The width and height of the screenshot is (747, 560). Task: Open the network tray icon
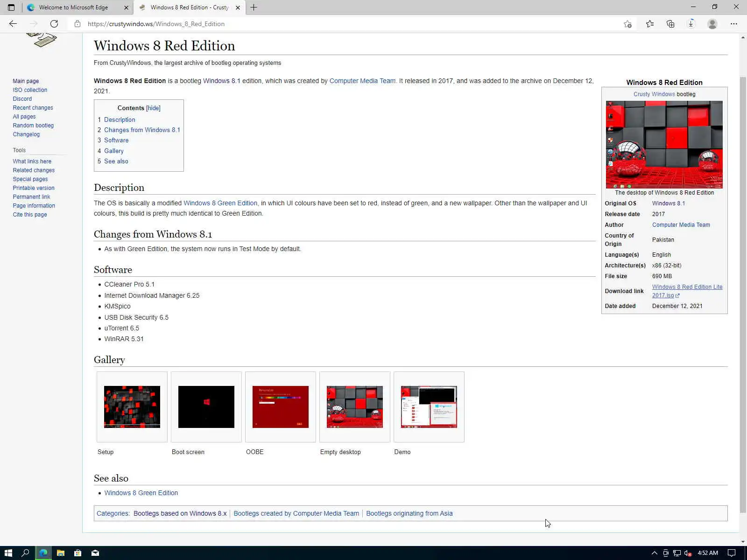coord(677,553)
